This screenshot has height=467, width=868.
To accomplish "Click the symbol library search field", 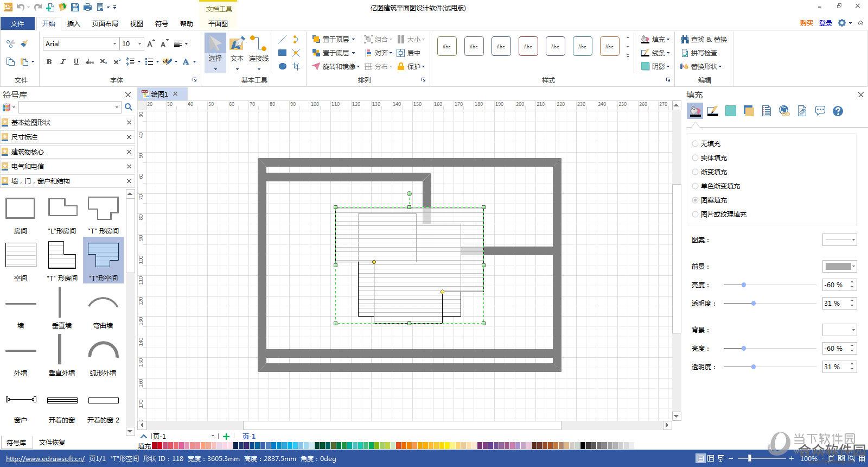I will pyautogui.click(x=70, y=107).
